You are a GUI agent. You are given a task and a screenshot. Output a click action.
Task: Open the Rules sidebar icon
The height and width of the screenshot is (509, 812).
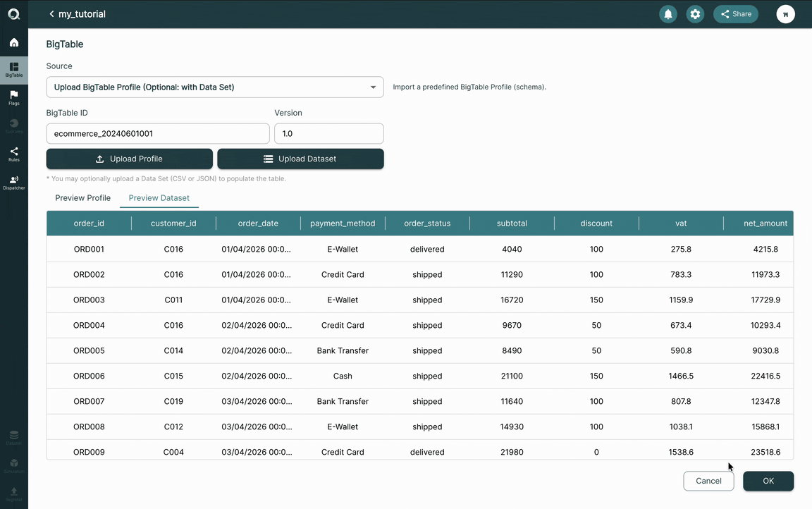coord(14,154)
